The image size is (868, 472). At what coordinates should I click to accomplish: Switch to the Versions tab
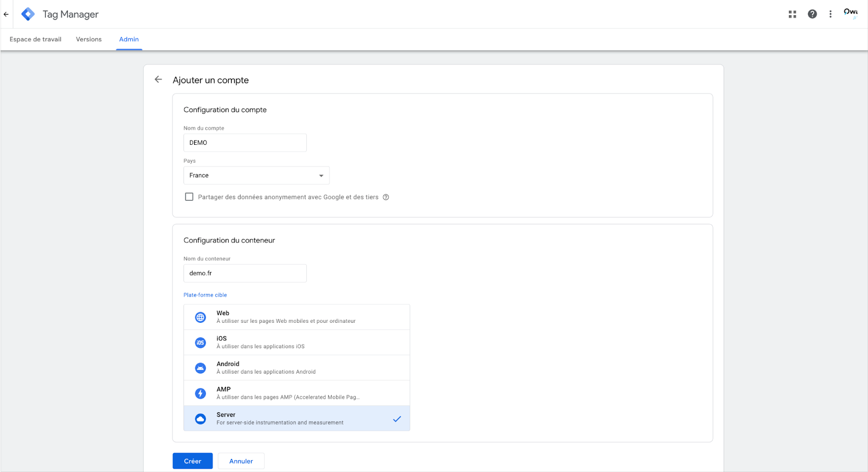89,39
